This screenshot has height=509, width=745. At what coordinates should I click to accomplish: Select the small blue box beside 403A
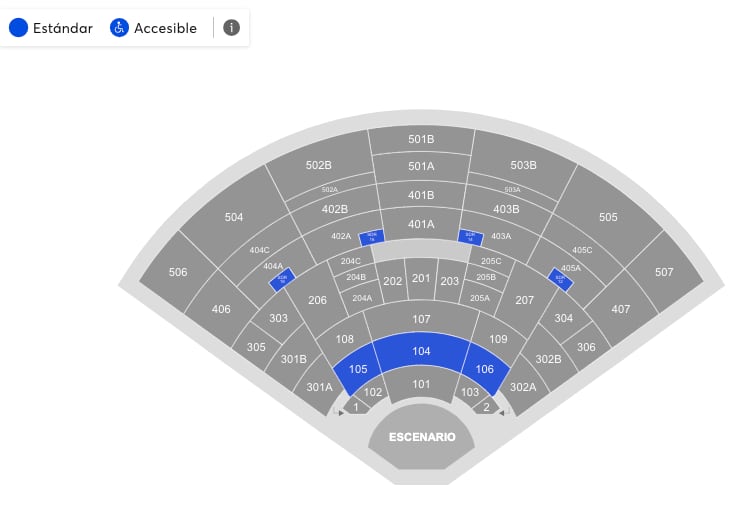[470, 237]
